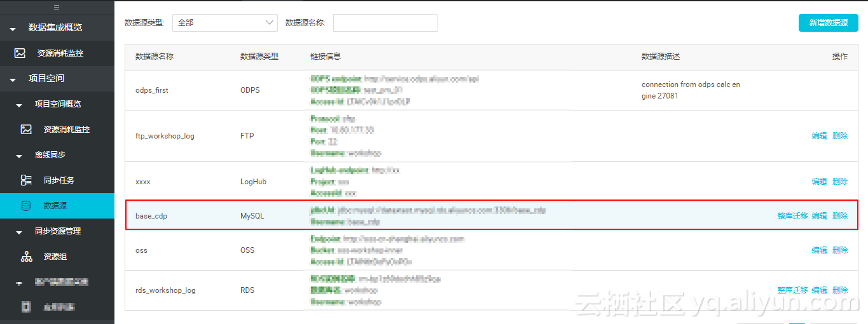Focus the 数据源名称 search input
Image resolution: width=868 pixels, height=324 pixels.
coord(385,23)
